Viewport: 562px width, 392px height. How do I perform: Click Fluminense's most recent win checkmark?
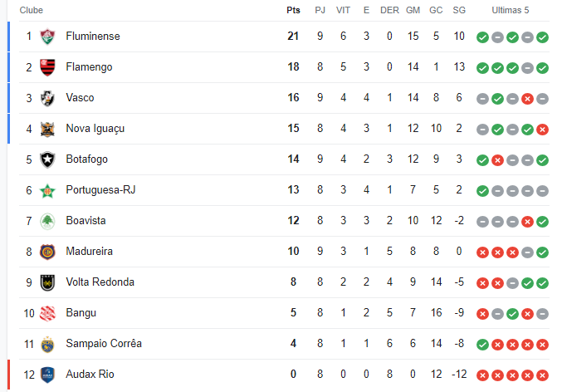pos(542,37)
